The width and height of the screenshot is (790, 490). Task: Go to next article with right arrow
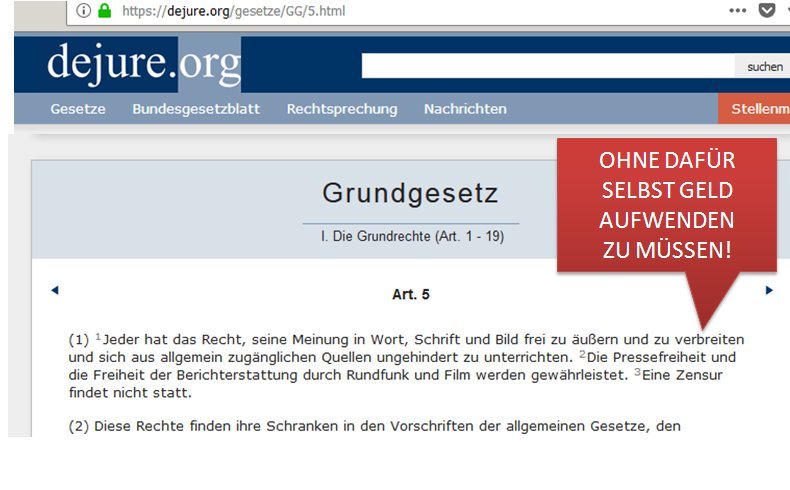769,290
